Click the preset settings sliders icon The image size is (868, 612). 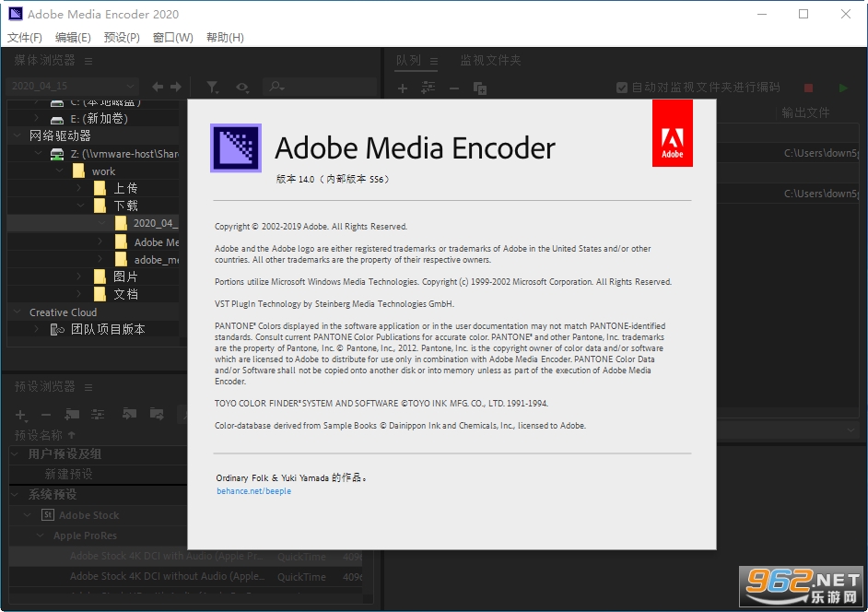pos(98,414)
